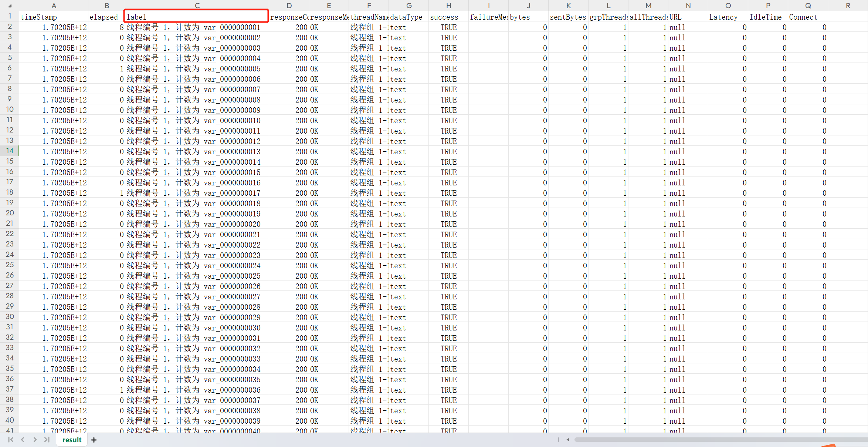Open the result sheet tab
Viewport: 868px width, 447px height.
pyautogui.click(x=72, y=440)
